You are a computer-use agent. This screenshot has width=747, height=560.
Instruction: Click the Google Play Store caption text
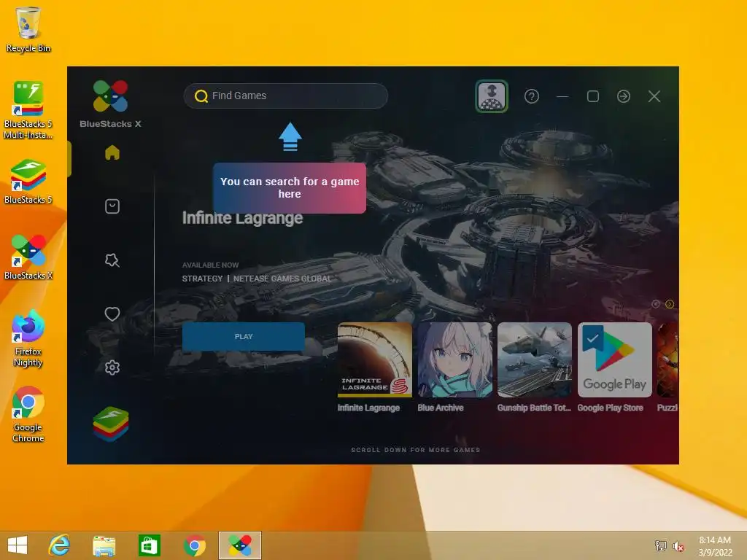(611, 408)
